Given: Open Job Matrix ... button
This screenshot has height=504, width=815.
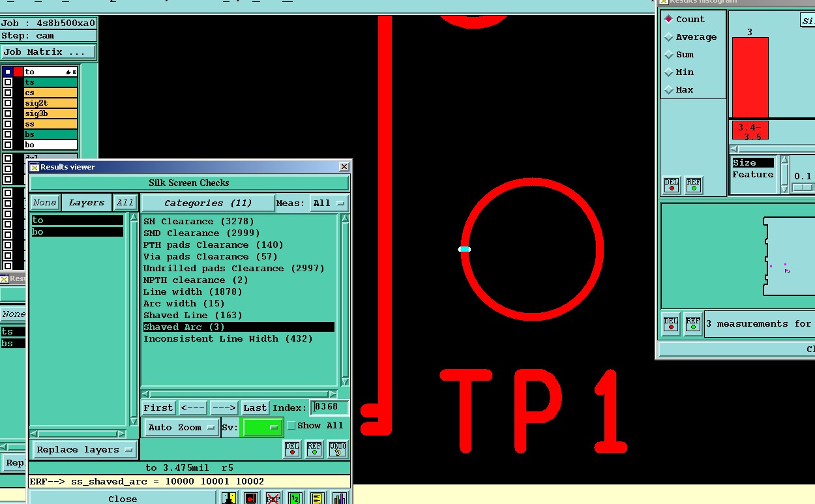Looking at the screenshot, I should (48, 52).
